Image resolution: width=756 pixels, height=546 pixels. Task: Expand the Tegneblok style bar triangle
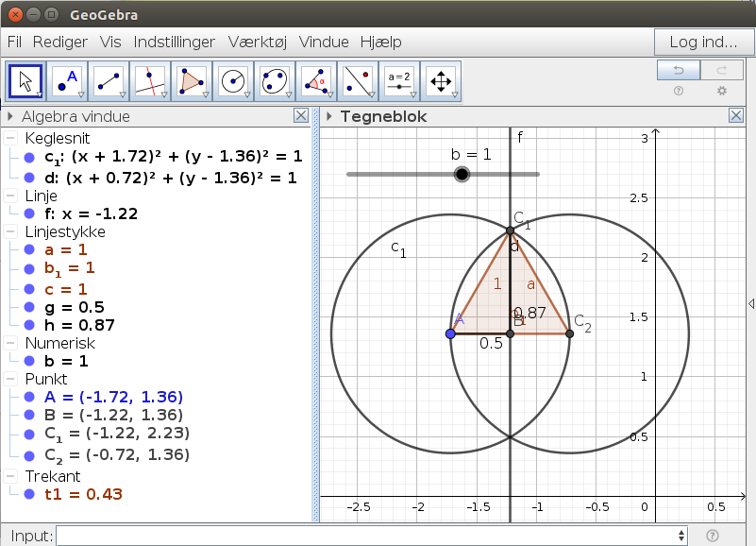pyautogui.click(x=329, y=116)
